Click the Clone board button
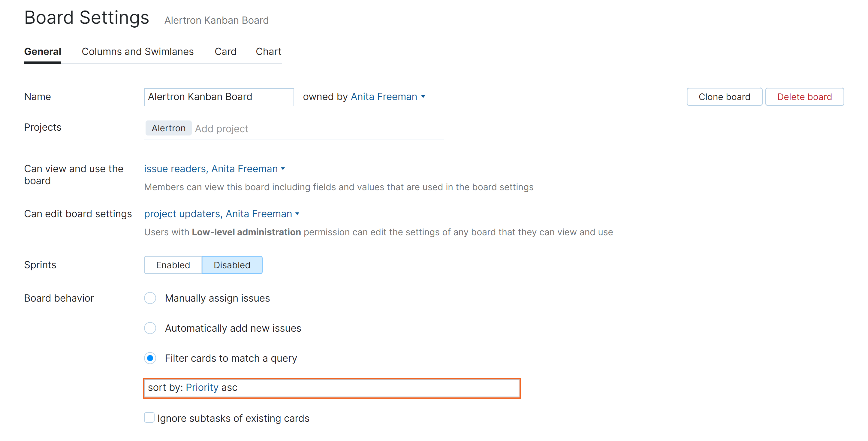 [x=724, y=97]
